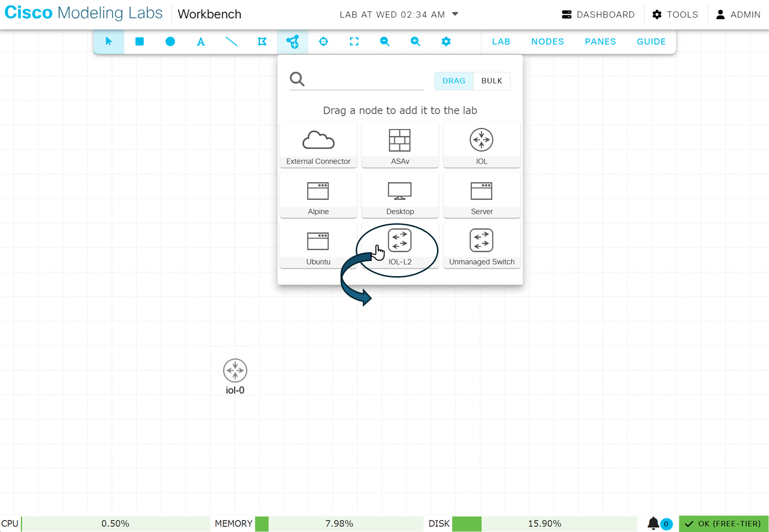The width and height of the screenshot is (769, 532).
Task: Click the IOL-L2 switch node tile
Action: [400, 245]
